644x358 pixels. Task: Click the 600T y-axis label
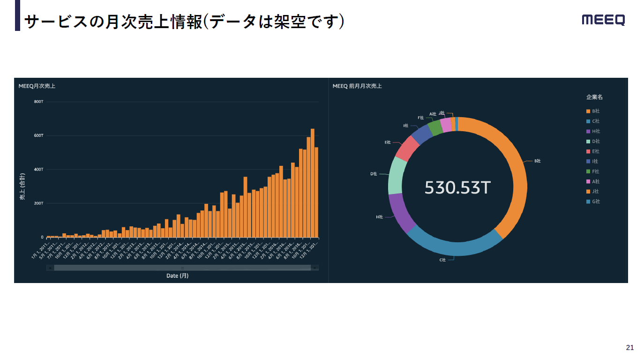coord(39,135)
